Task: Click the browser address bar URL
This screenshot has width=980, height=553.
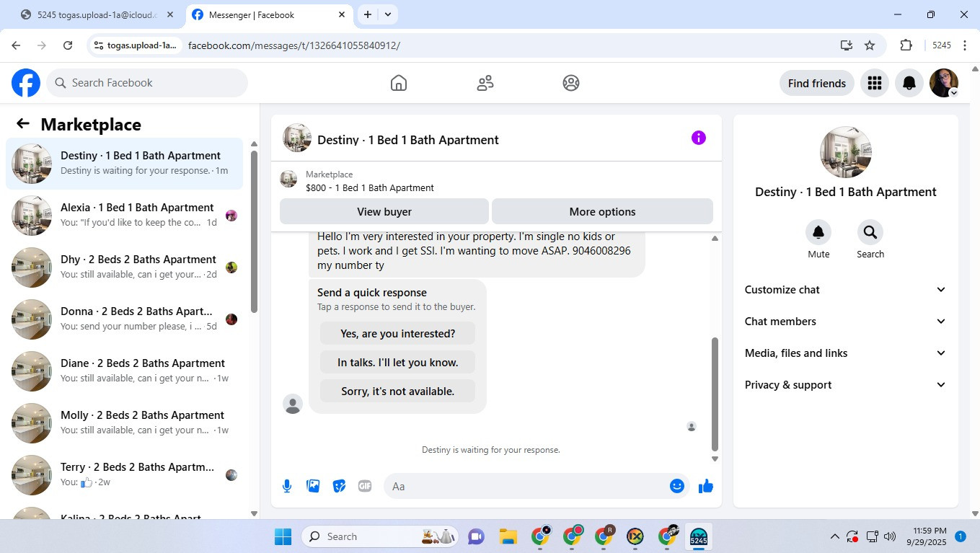Action: pyautogui.click(x=294, y=45)
